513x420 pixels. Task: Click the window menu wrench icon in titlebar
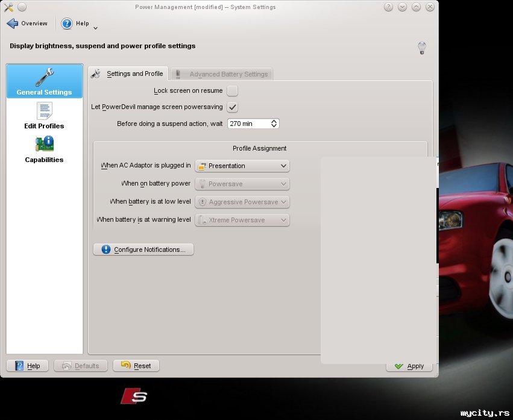[x=8, y=7]
